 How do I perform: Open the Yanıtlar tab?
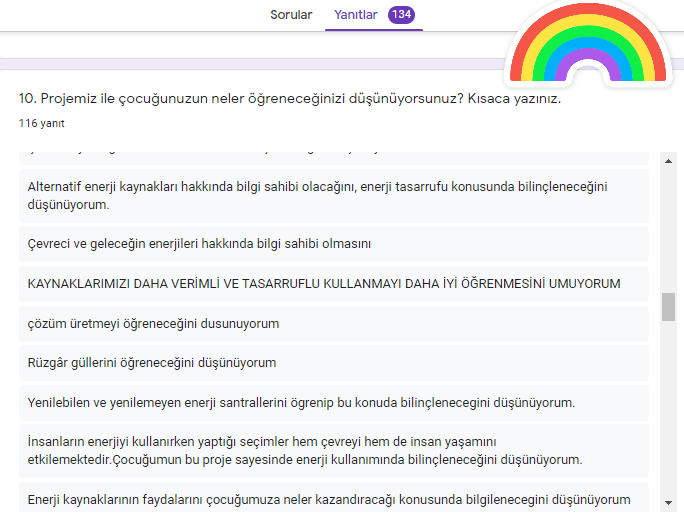click(356, 15)
